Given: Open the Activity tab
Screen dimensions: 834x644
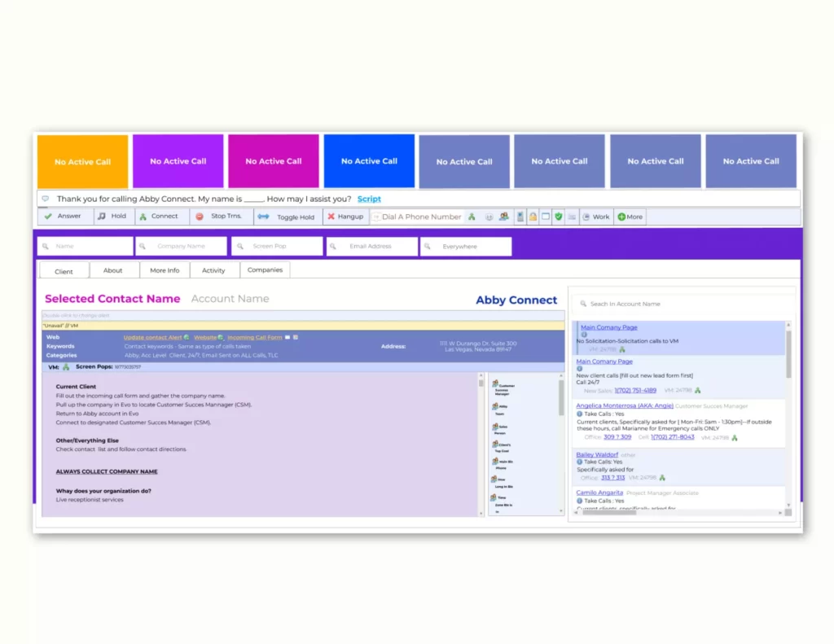Looking at the screenshot, I should tap(213, 270).
